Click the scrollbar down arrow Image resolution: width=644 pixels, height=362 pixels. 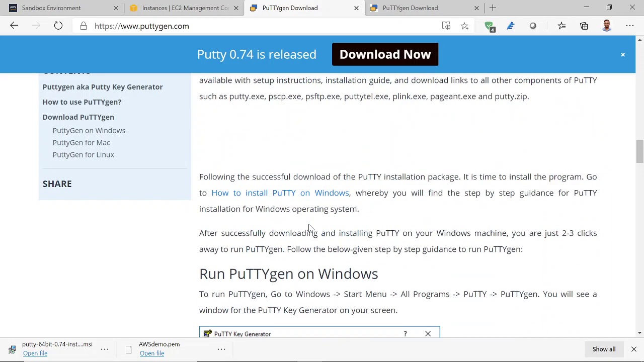tap(639, 333)
